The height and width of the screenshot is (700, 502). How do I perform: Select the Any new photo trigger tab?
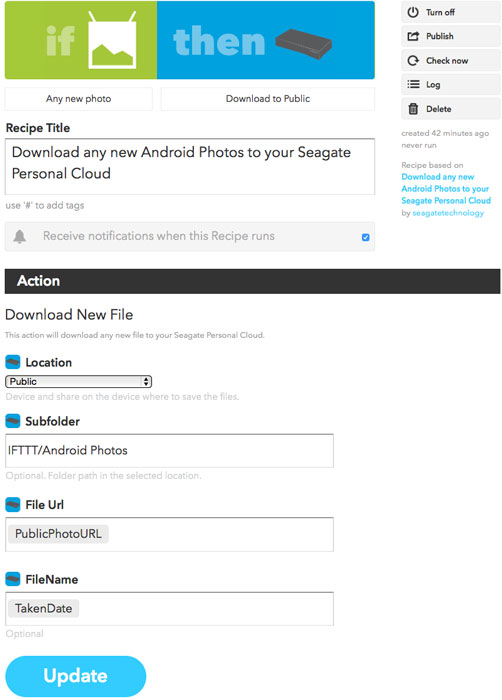[79, 99]
